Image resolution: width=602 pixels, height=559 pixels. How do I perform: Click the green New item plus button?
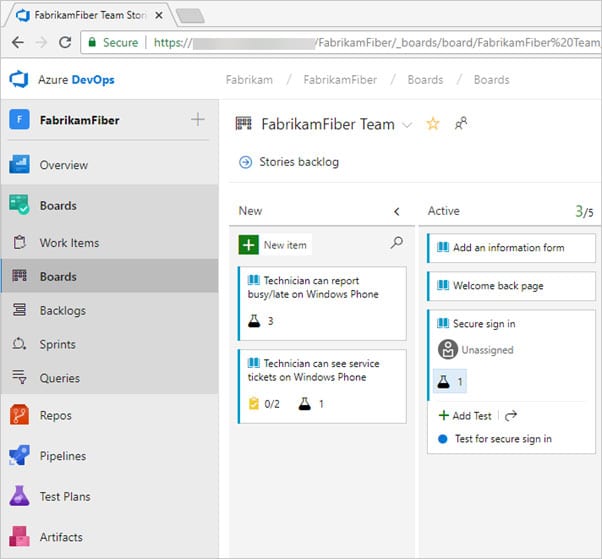[248, 245]
